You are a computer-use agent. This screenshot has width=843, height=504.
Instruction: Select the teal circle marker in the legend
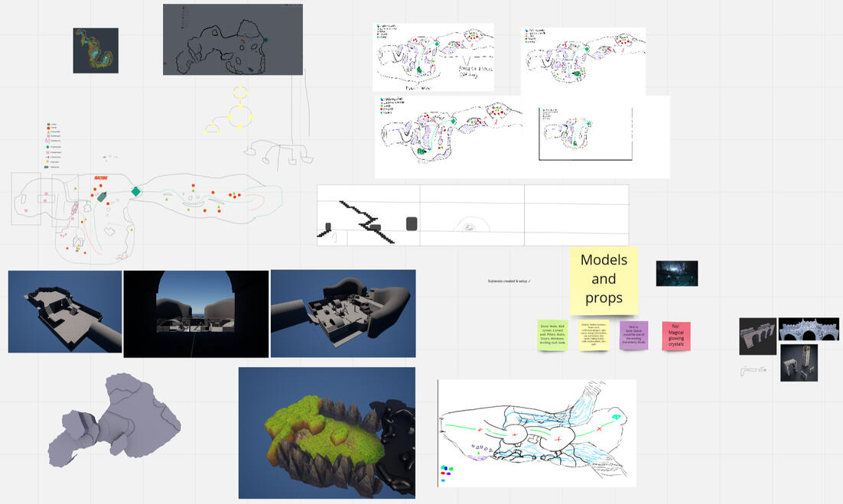tap(47, 147)
